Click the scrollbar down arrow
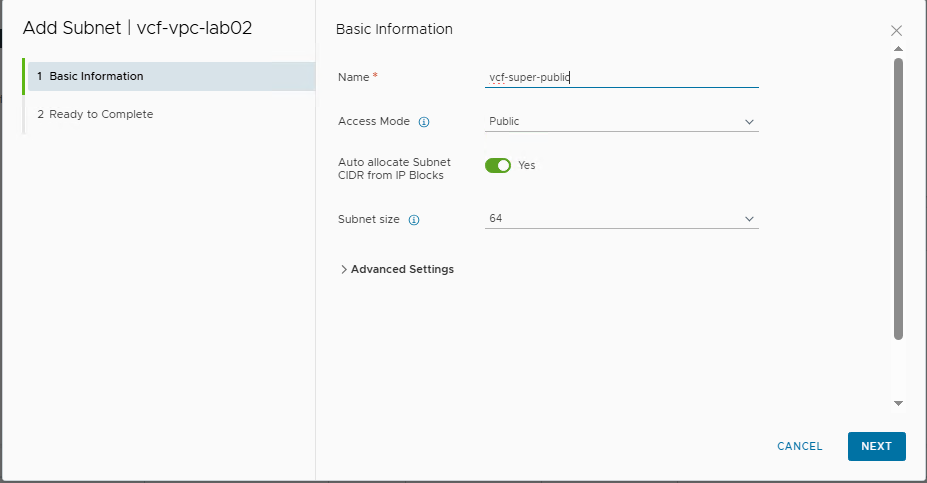 tap(898, 402)
